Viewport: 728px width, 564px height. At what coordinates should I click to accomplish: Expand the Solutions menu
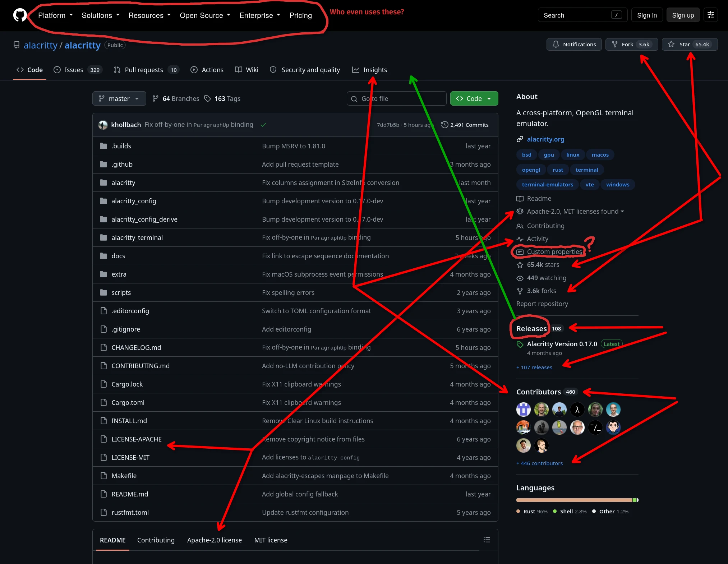101,15
